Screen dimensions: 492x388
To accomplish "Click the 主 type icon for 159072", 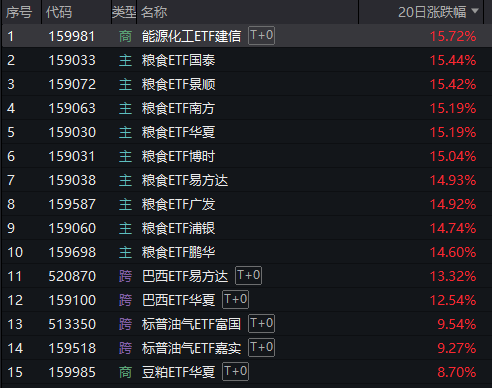I will pos(125,84).
